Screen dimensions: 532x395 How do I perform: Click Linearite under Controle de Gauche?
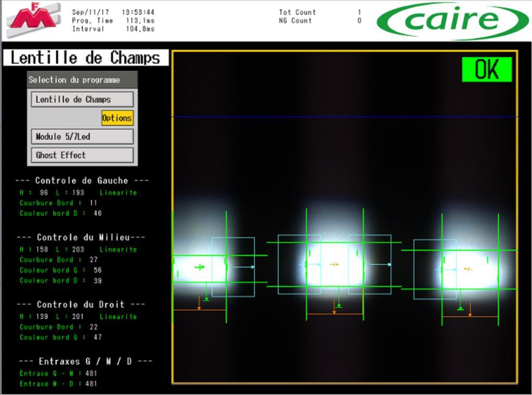click(118, 193)
